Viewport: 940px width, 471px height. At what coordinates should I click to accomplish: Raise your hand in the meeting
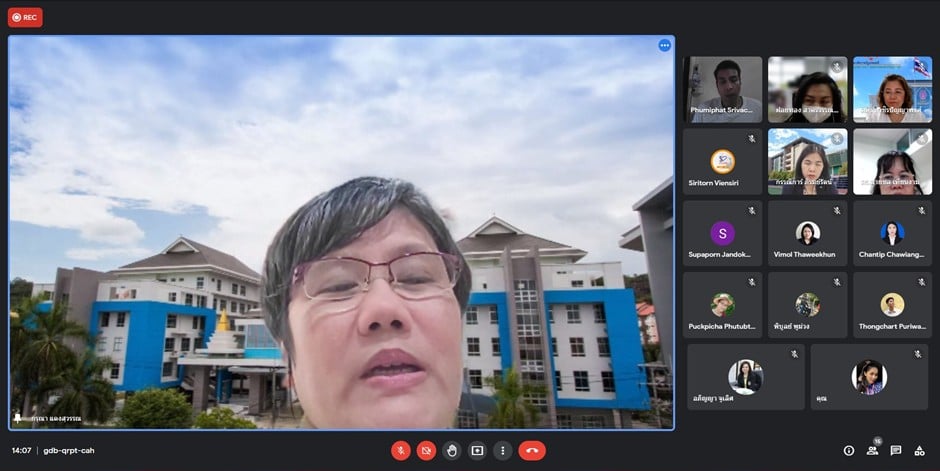pyautogui.click(x=452, y=450)
